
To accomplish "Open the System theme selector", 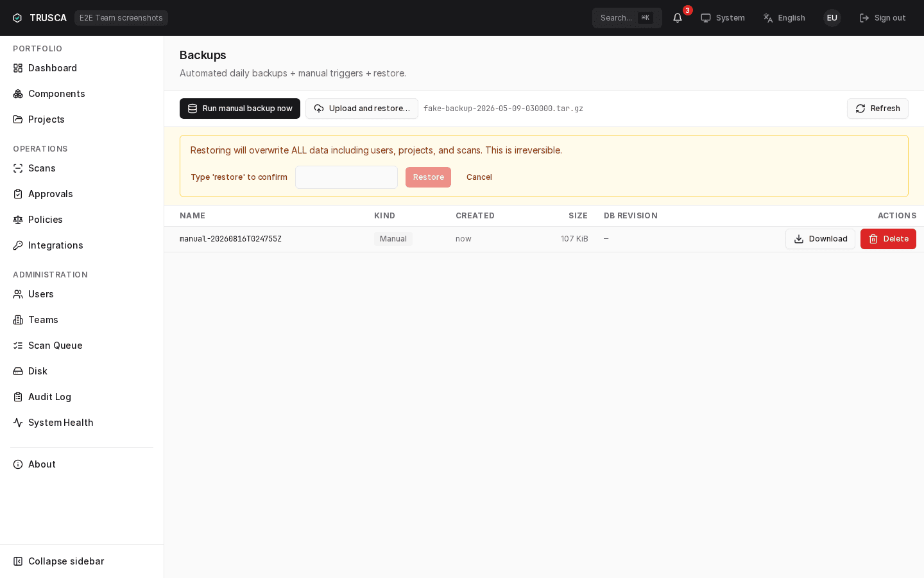I will 723,18.
